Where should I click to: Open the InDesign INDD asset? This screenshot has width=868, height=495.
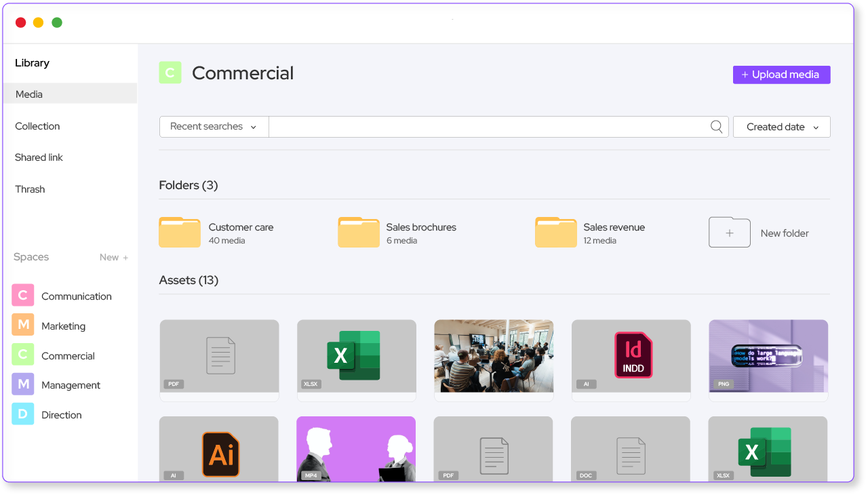click(631, 360)
